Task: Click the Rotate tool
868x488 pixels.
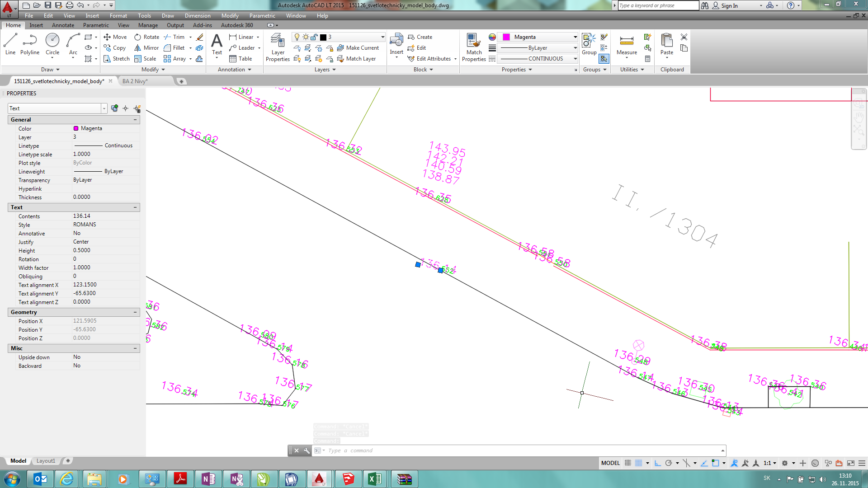Action: (x=147, y=37)
